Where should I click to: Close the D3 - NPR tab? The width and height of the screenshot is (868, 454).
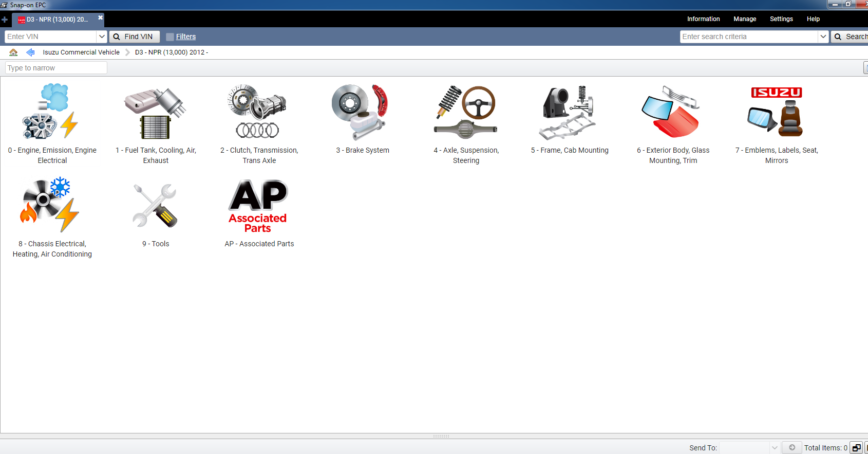(x=101, y=17)
